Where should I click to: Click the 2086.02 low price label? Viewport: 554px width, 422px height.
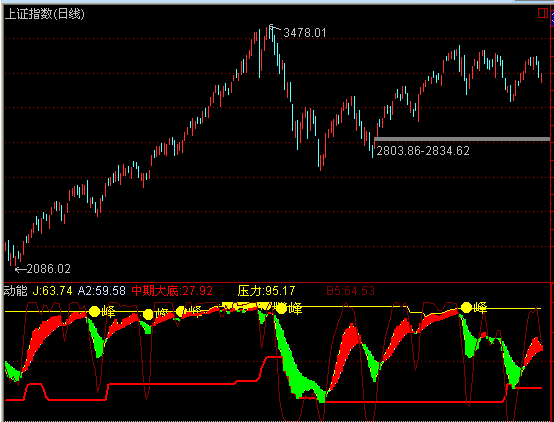point(48,269)
